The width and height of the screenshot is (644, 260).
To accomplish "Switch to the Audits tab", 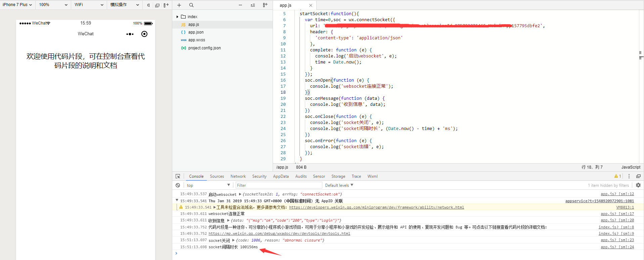I will click(x=301, y=176).
